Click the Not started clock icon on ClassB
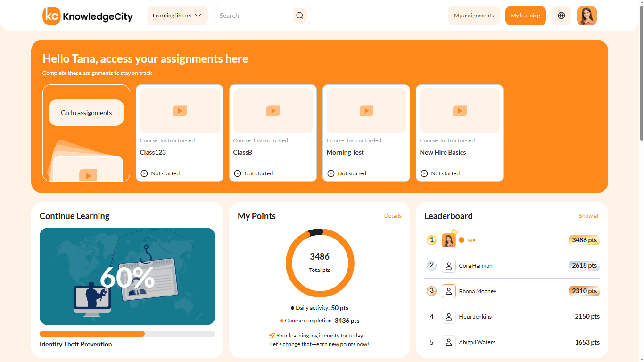Screen dimensions: 644x362 click(x=237, y=173)
